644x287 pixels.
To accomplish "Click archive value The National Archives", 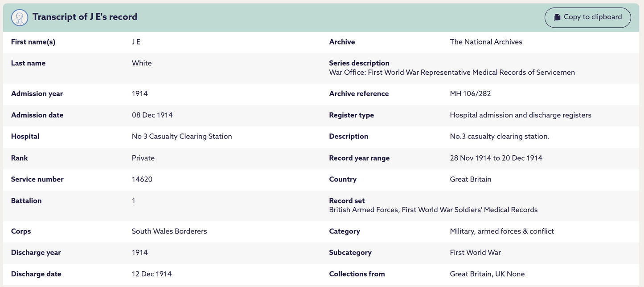I will pyautogui.click(x=486, y=42).
